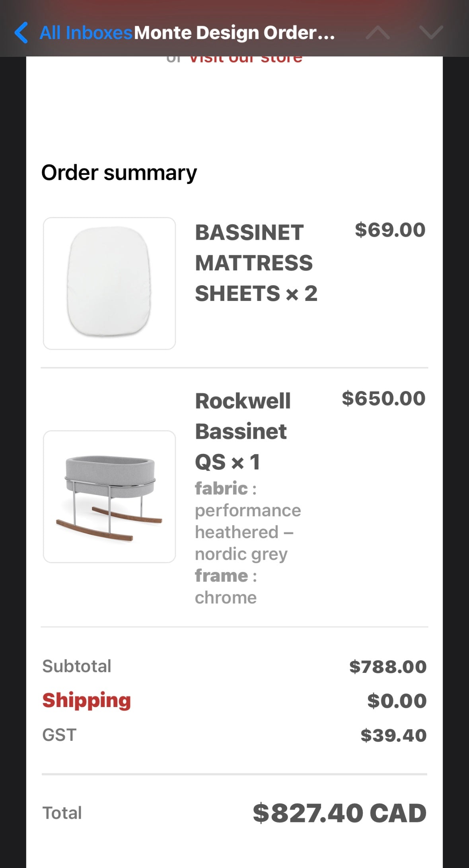Select the Shipping line in the summary

tap(86, 701)
